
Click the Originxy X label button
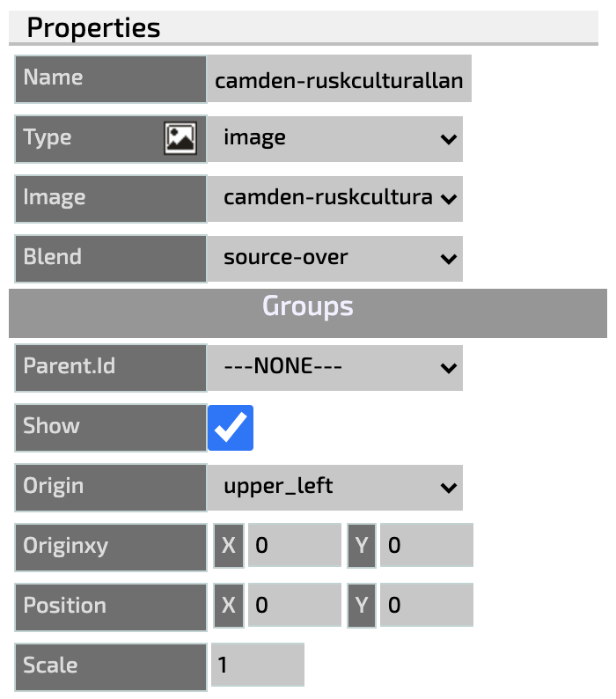click(x=229, y=545)
